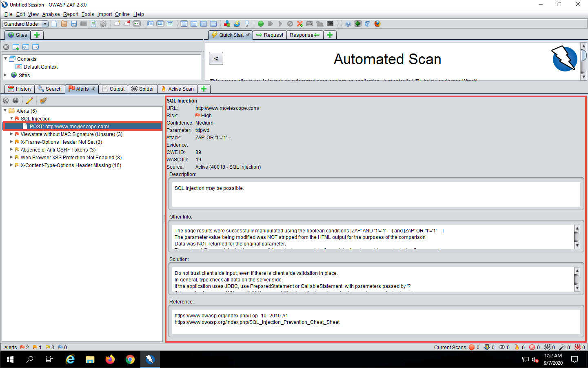Switch to the Active Scan tab
Screen dimensions: 588x368
coord(177,89)
